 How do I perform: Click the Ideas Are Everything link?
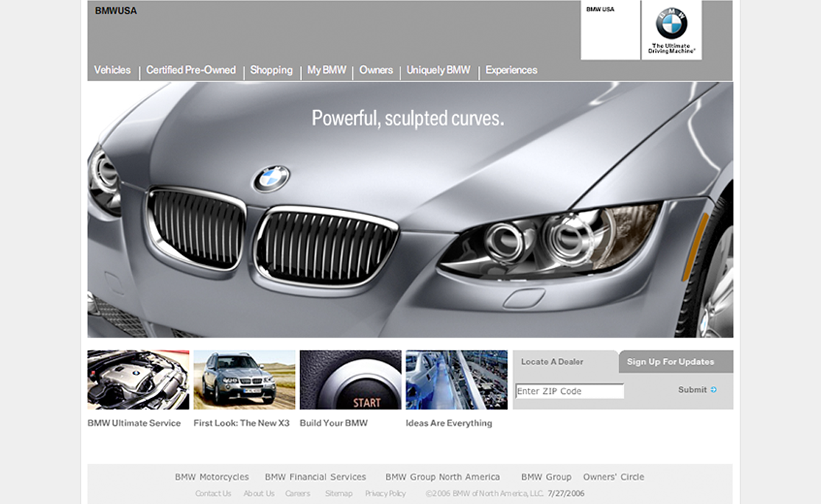(449, 423)
